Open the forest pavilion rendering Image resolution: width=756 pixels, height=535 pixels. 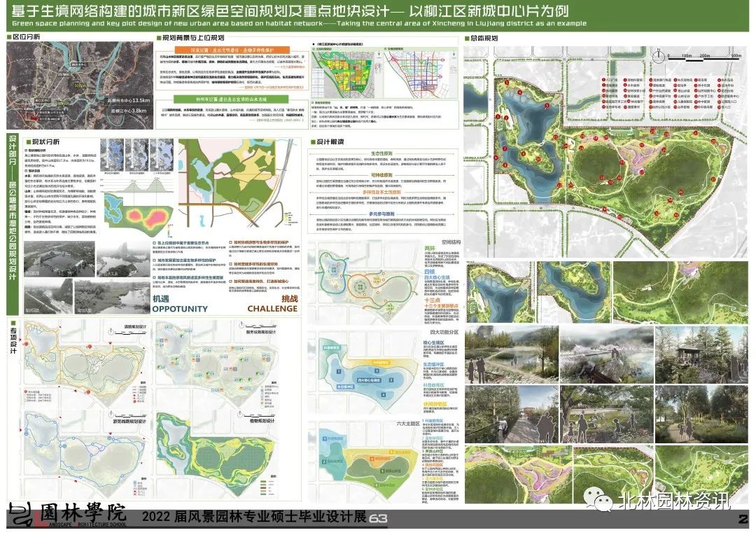[701, 354]
